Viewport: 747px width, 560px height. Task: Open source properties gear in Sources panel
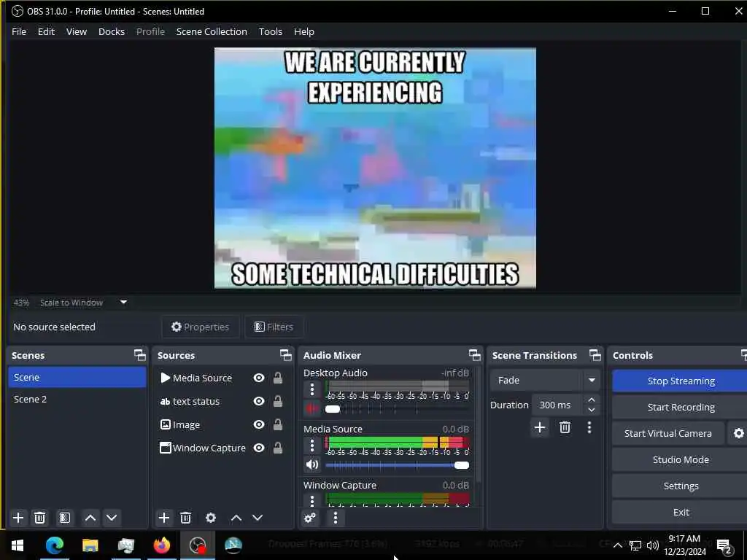click(211, 518)
